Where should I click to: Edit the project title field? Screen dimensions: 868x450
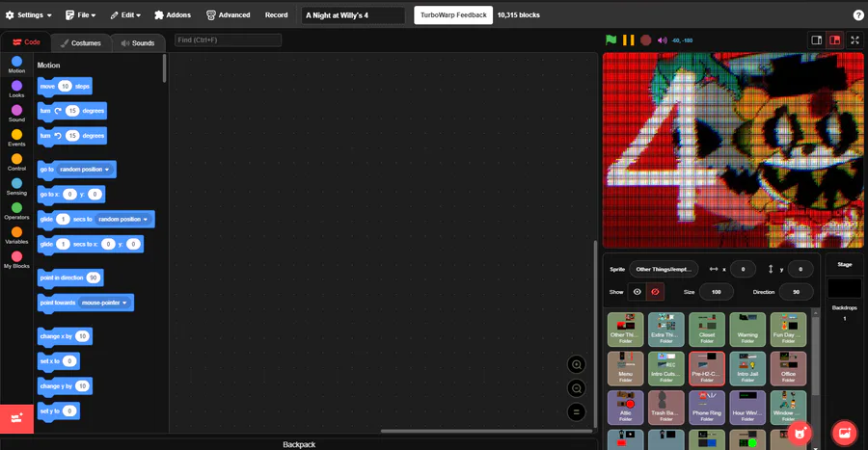[353, 14]
